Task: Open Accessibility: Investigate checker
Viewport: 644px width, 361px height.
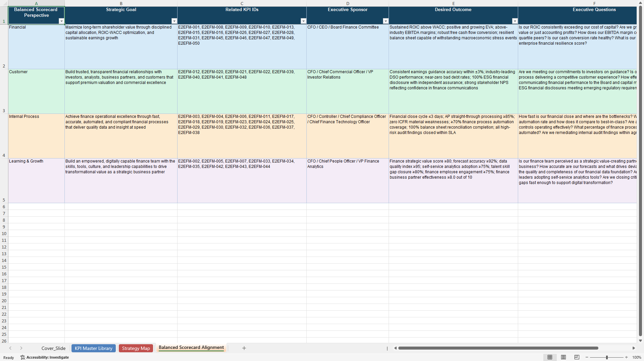Action: coord(45,357)
